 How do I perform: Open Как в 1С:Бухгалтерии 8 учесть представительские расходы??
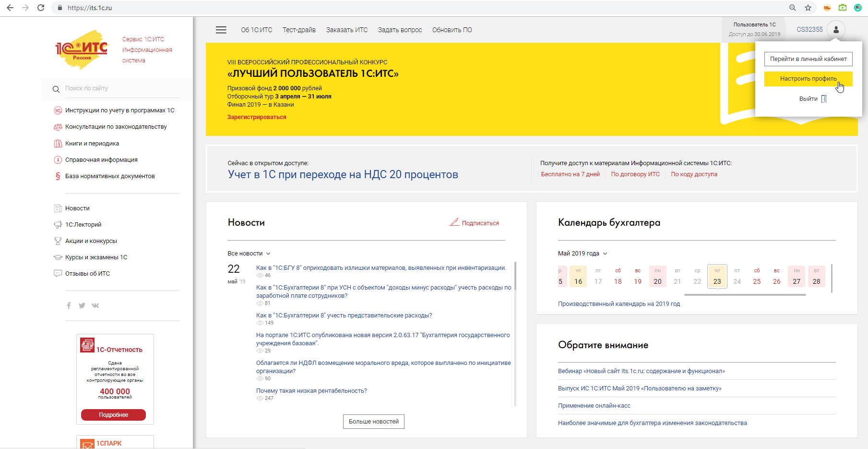pyautogui.click(x=344, y=316)
